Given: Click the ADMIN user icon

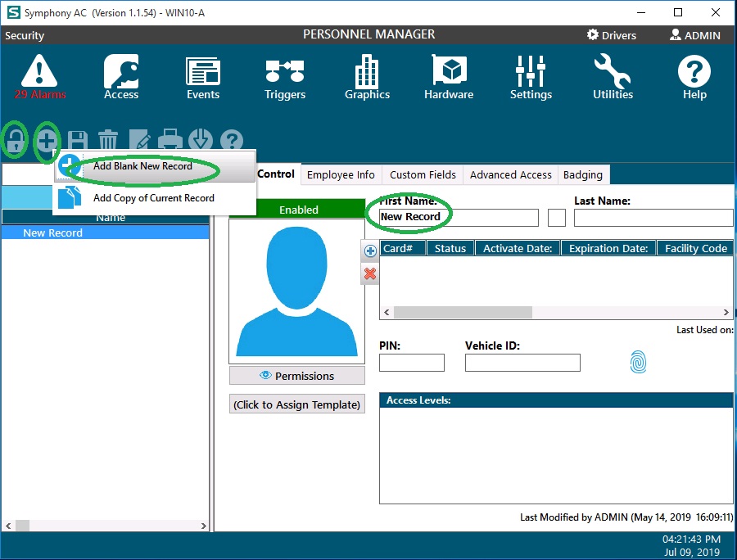Looking at the screenshot, I should (675, 34).
